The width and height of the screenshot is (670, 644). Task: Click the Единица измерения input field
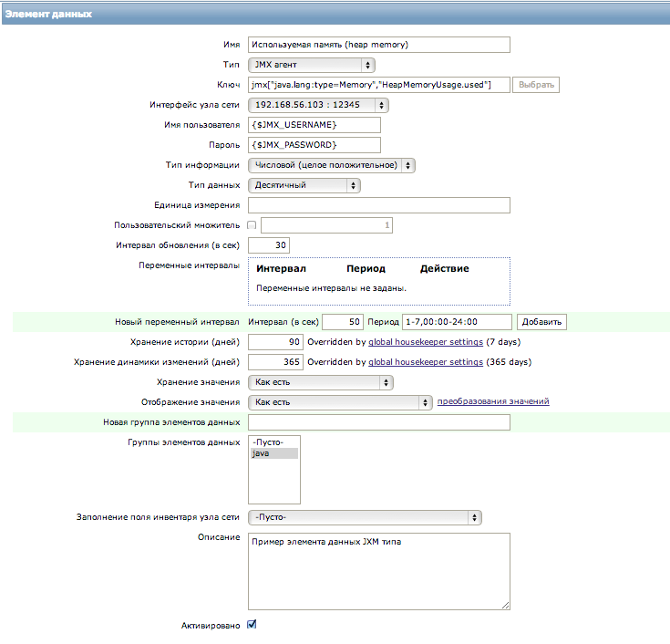[378, 205]
